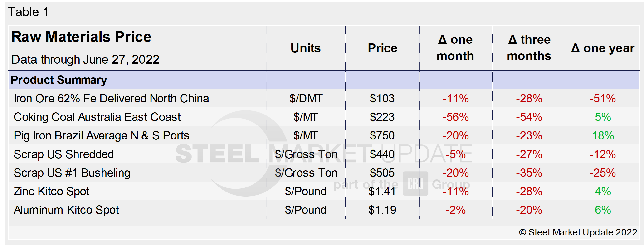Click the Steel Market Update 2022 copyright
The height and width of the screenshot is (245, 644).
(578, 232)
